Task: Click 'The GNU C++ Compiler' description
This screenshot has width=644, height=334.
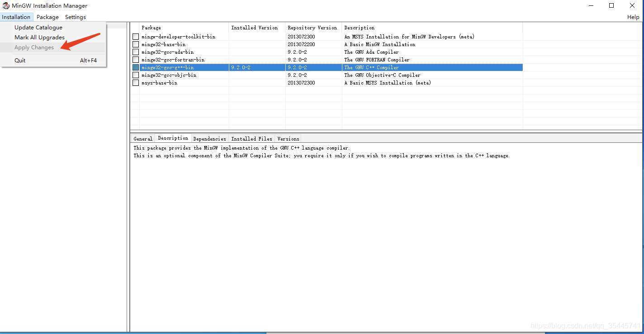Action: 371,67
